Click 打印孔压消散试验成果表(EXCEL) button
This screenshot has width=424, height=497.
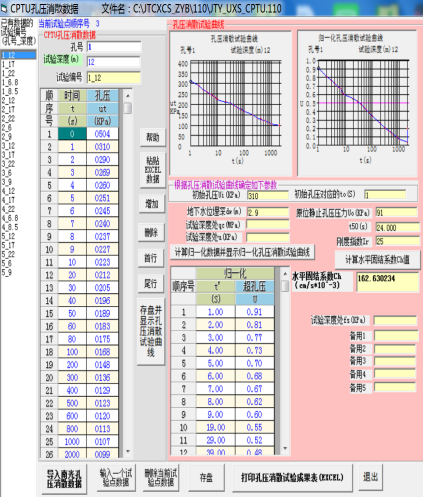point(292,478)
